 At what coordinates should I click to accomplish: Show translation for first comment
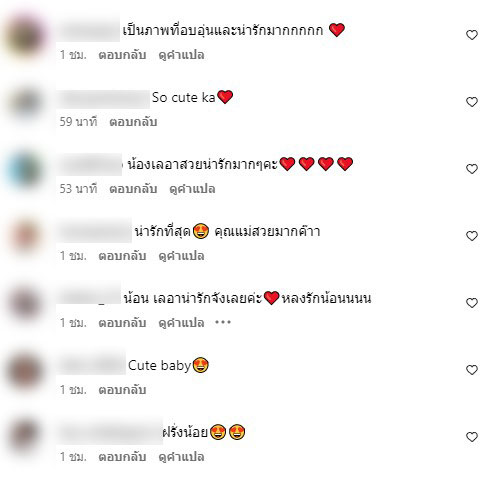pos(181,55)
